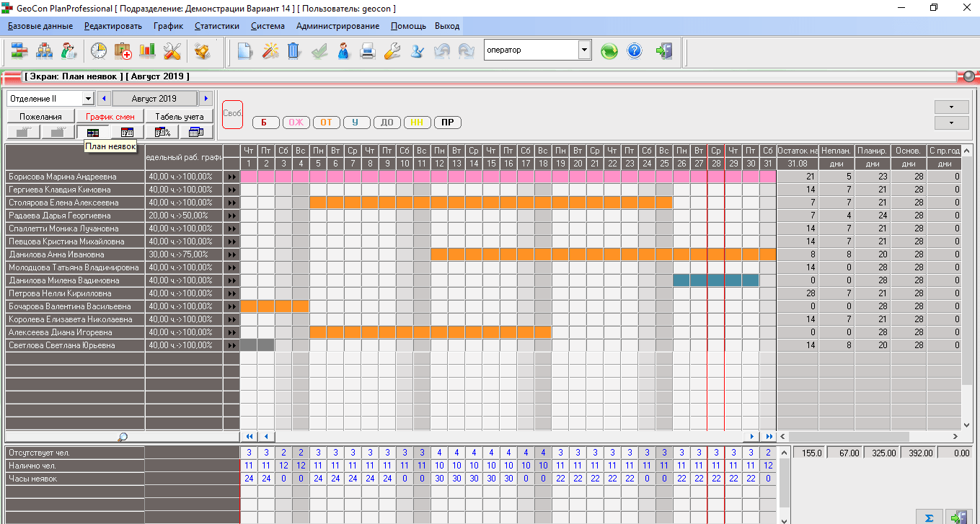The height and width of the screenshot is (524, 980).
Task: Click the sigma summation button at bottom right
Action: (930, 517)
